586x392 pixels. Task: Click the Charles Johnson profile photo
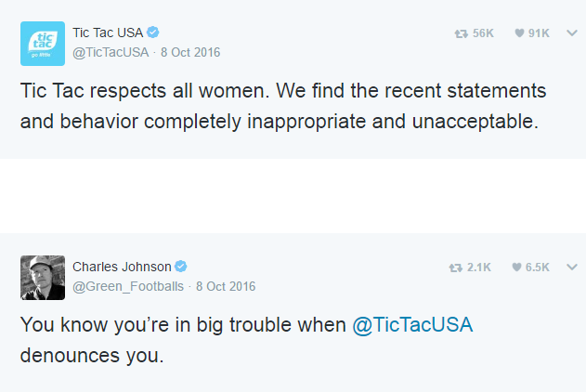(x=43, y=277)
